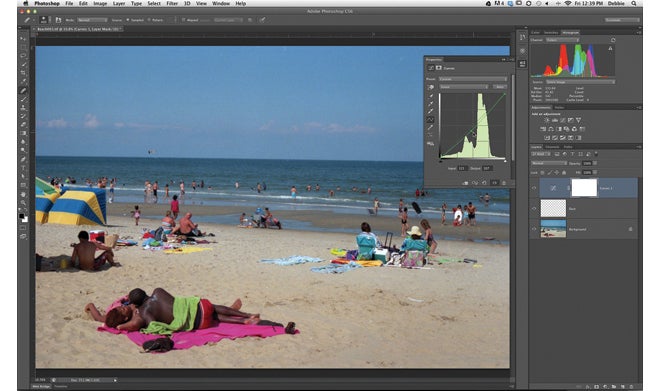Click the Essentials workspace switcher
Image resolution: width=660 pixels, height=391 pixels.
click(622, 20)
